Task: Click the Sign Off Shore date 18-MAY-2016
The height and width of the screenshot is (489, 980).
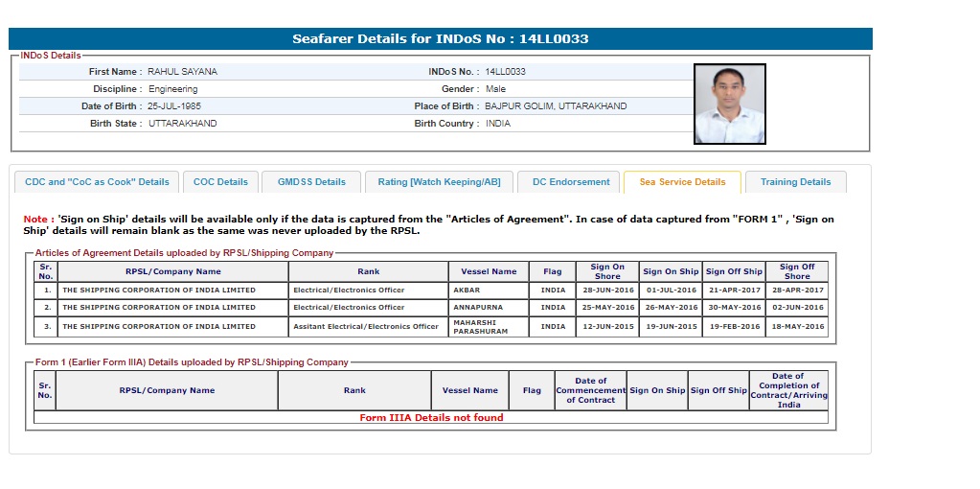Action: click(x=796, y=327)
